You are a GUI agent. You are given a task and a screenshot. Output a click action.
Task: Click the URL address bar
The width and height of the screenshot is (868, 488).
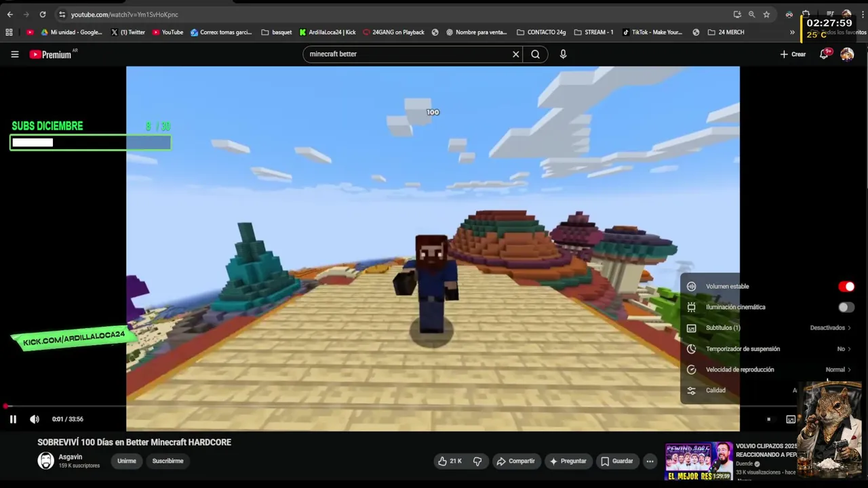[x=393, y=14]
